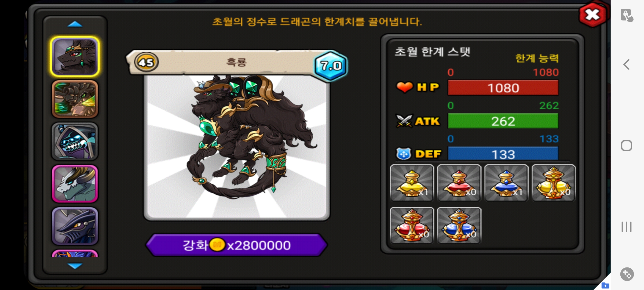
Task: Select the large blue essence potion x0
Action: [459, 225]
